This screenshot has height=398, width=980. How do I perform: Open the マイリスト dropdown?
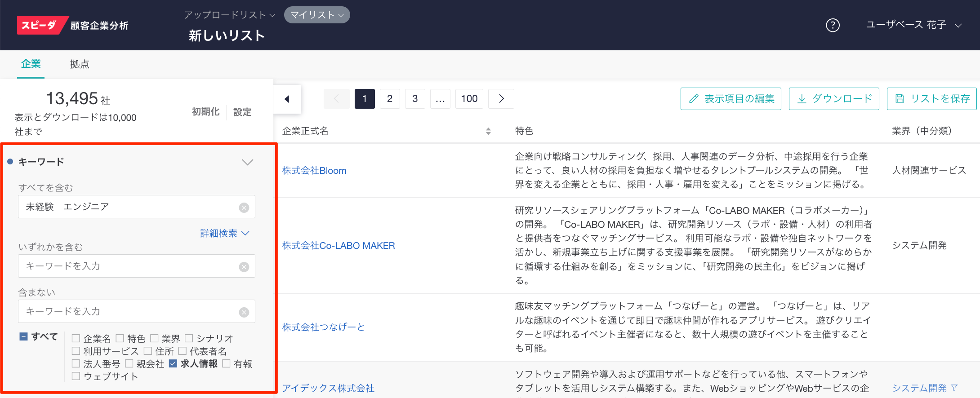click(x=317, y=15)
